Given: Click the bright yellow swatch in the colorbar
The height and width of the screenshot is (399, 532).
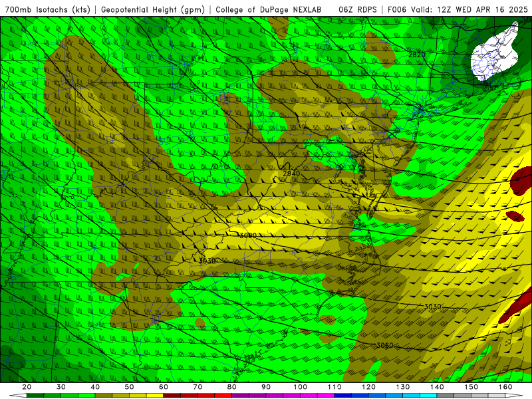Looking at the screenshot, I should [x=155, y=396].
